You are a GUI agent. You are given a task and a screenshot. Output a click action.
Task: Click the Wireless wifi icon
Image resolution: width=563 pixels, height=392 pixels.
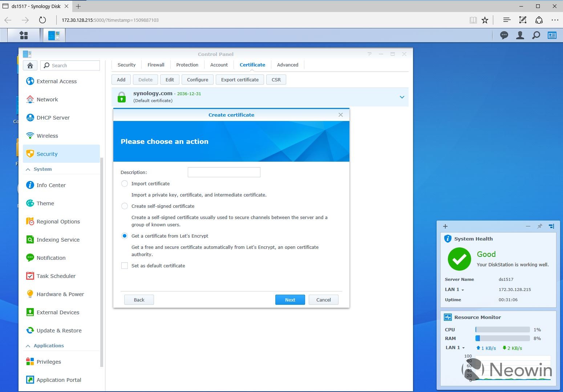pyautogui.click(x=30, y=136)
